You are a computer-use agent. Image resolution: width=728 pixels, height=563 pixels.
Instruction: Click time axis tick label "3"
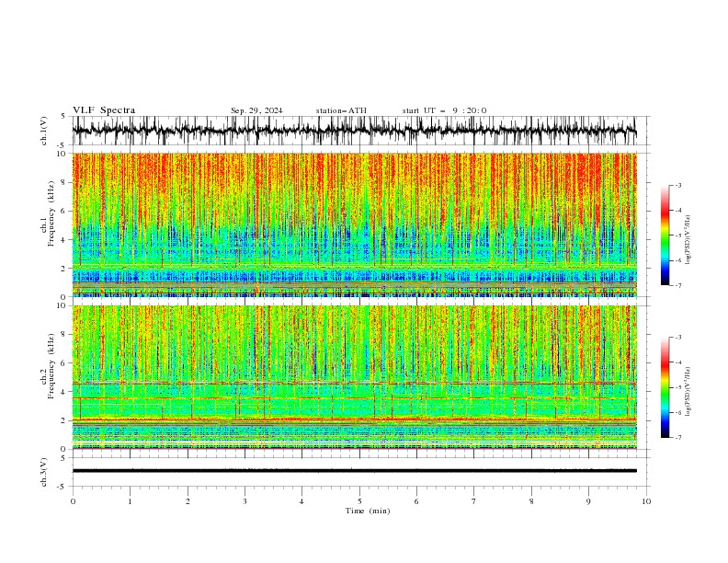pos(245,501)
